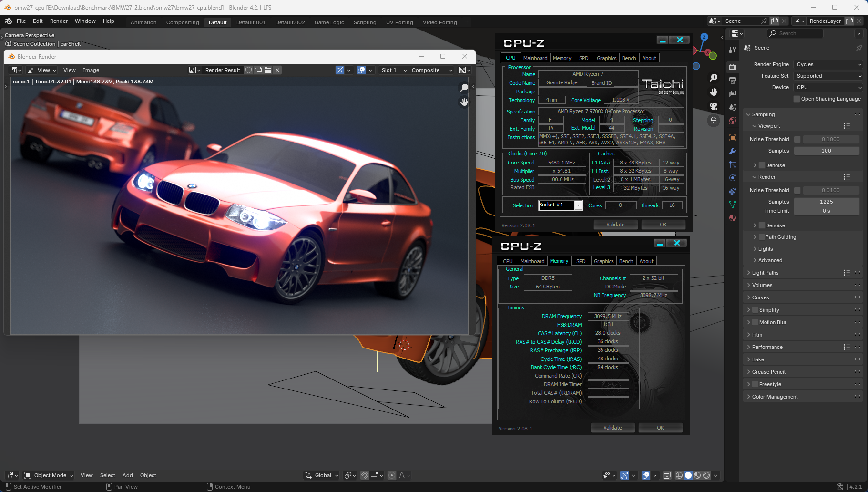Enable Viewport Noise Threshold checkbox
Image resolution: width=868 pixels, height=492 pixels.
pos(797,139)
